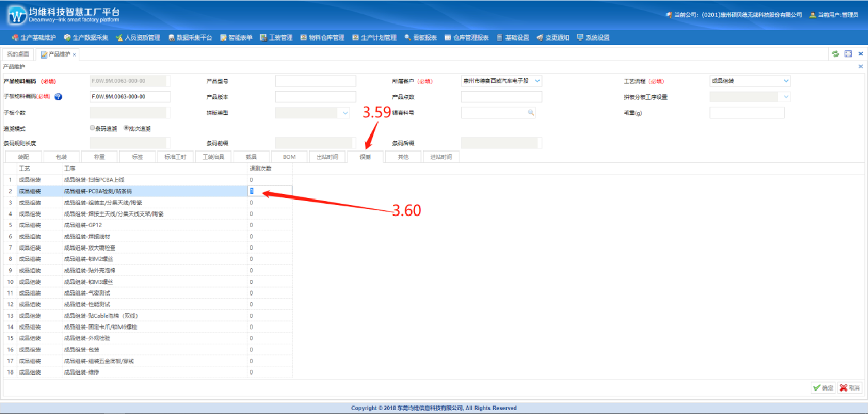Open the 物料仓库管理 menu

(322, 38)
